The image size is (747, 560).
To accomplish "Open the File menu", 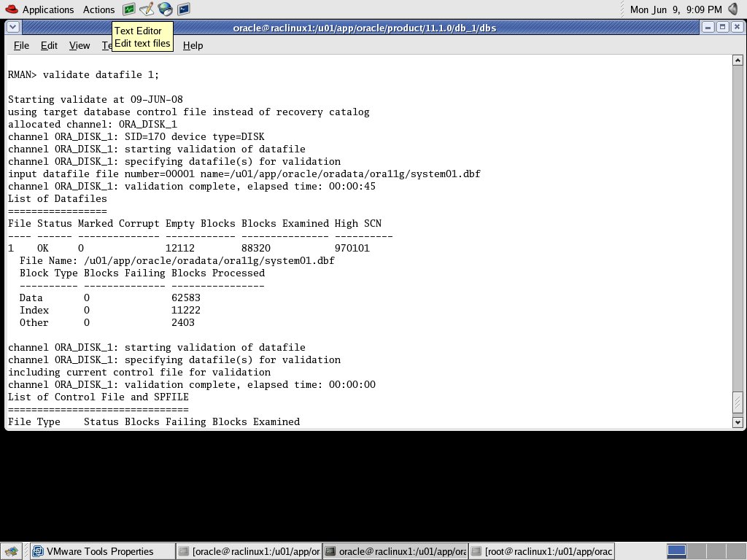I will [x=21, y=45].
